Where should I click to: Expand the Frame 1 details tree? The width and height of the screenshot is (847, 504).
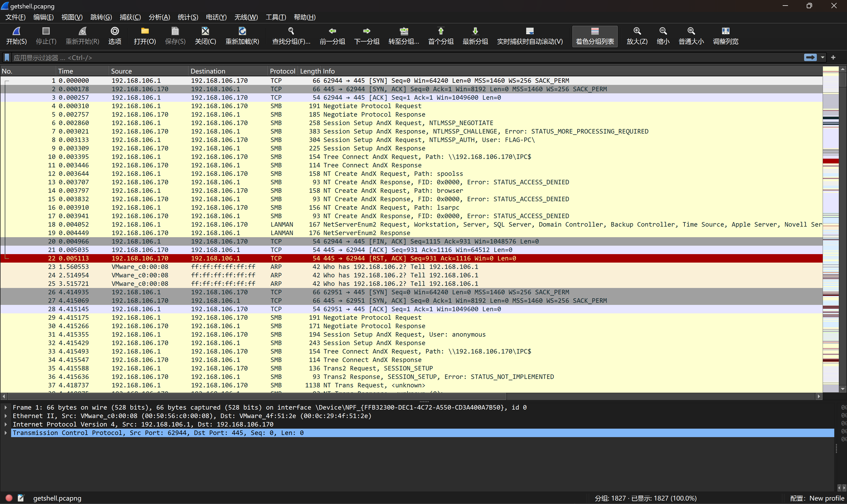coord(6,407)
